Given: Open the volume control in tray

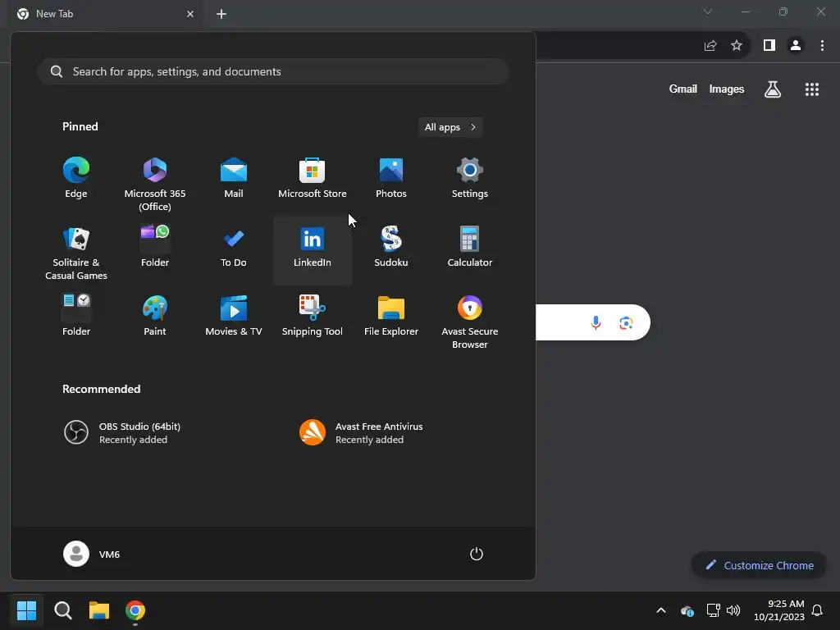Looking at the screenshot, I should 733,610.
